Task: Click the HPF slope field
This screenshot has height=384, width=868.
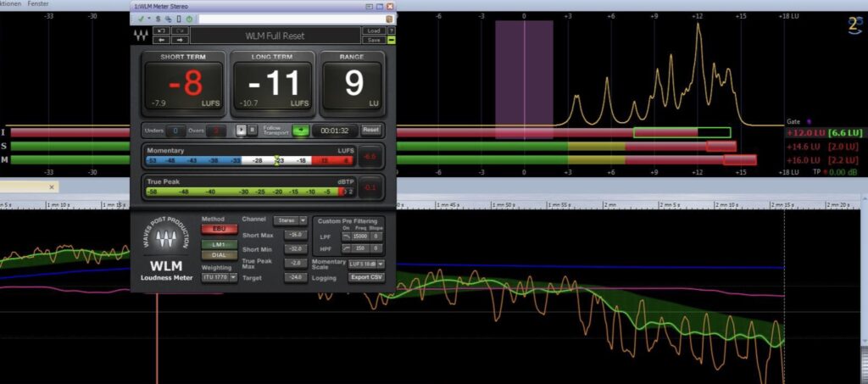Action: 376,249
